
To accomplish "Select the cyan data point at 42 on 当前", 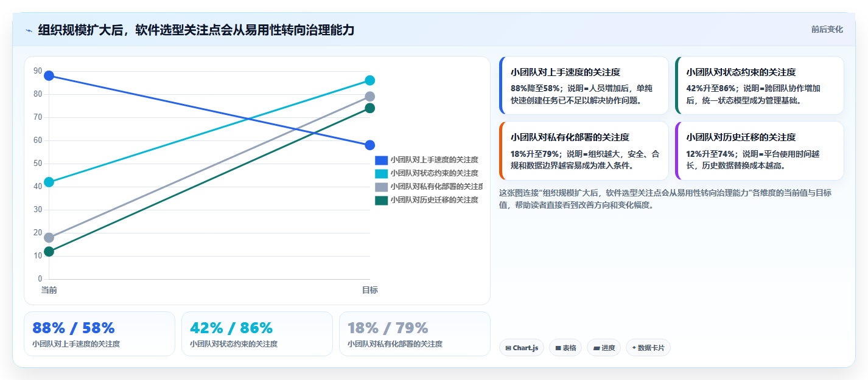I will [x=49, y=182].
